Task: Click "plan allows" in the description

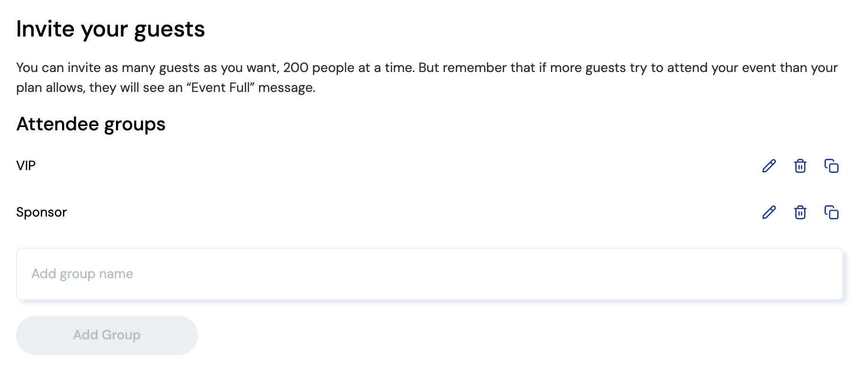Action: point(51,88)
